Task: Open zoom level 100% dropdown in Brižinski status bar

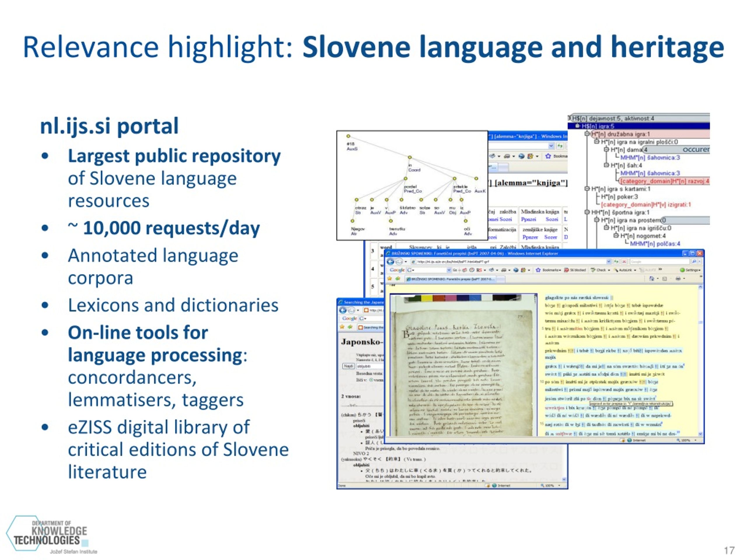Action: 696,440
